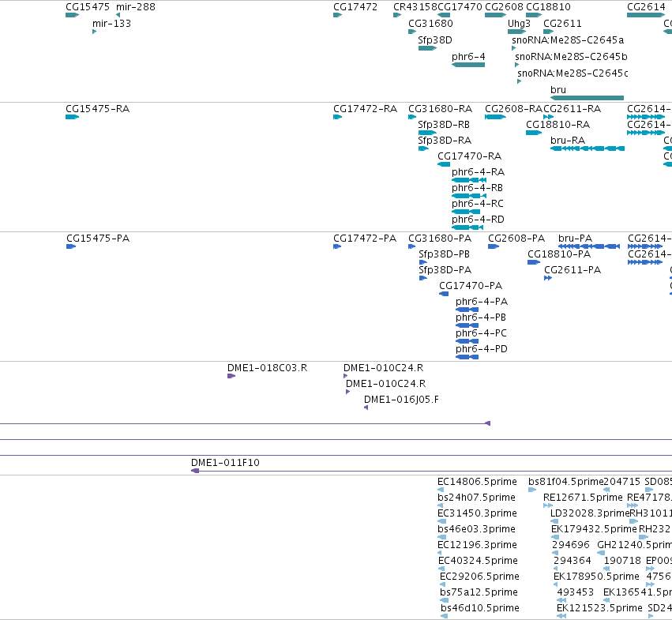This screenshot has width=672, height=620.
Task: Click the 294696 EST label
Action: [x=571, y=545]
